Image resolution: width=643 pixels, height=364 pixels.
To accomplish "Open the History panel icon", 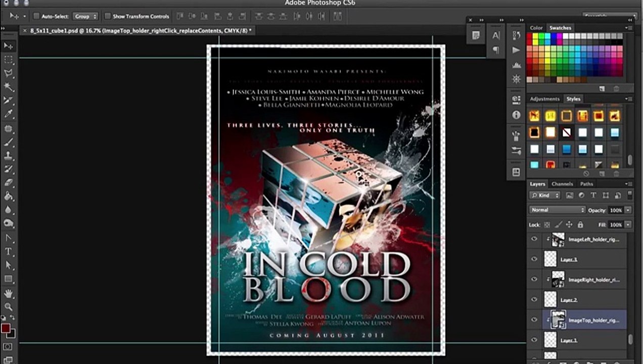I will tap(516, 35).
